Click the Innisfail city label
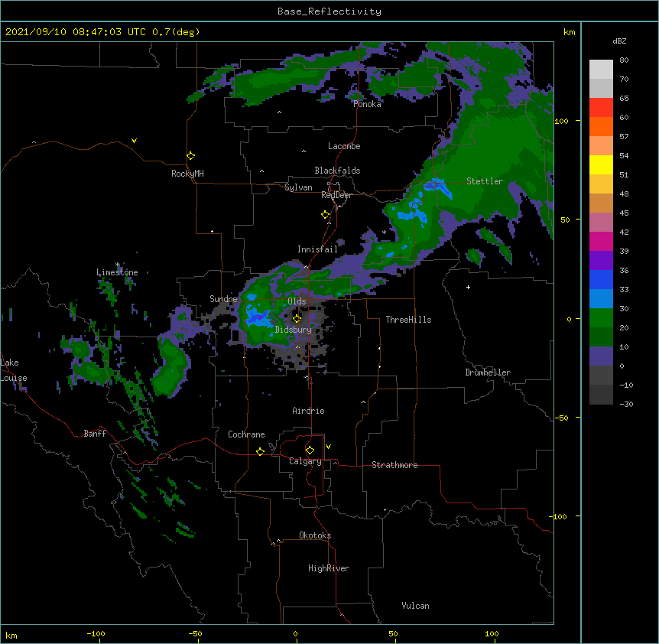The width and height of the screenshot is (659, 644). pos(318,249)
